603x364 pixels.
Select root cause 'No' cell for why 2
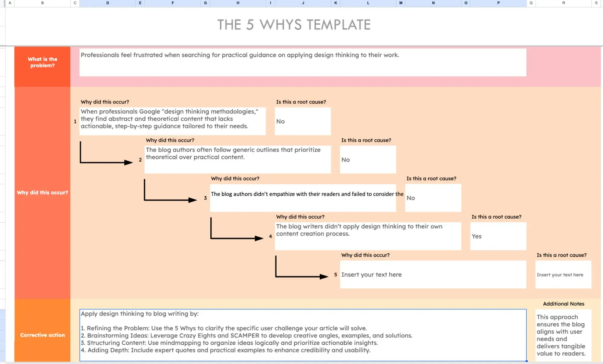coord(368,160)
